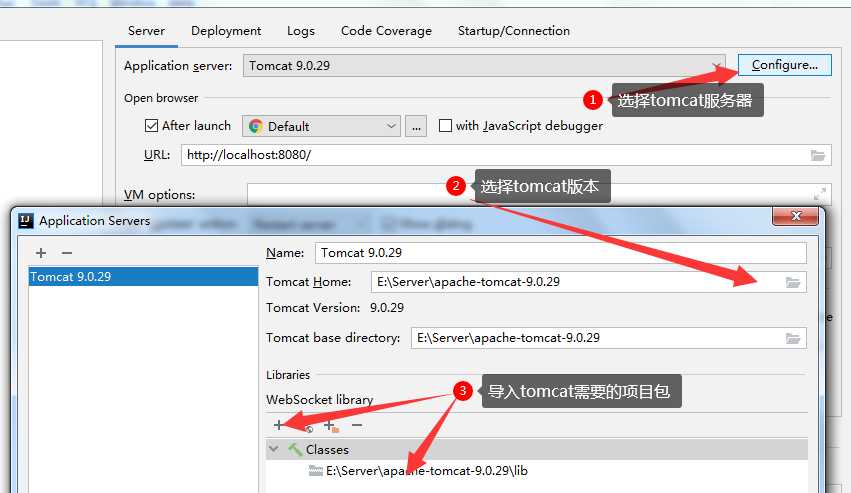Viewport: 851px width, 493px height.
Task: Click the IntelliJ icon in dialog title
Action: pos(26,220)
